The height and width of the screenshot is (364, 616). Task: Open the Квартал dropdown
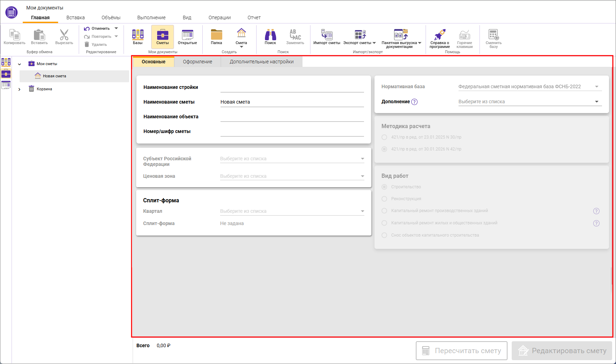[x=292, y=211]
